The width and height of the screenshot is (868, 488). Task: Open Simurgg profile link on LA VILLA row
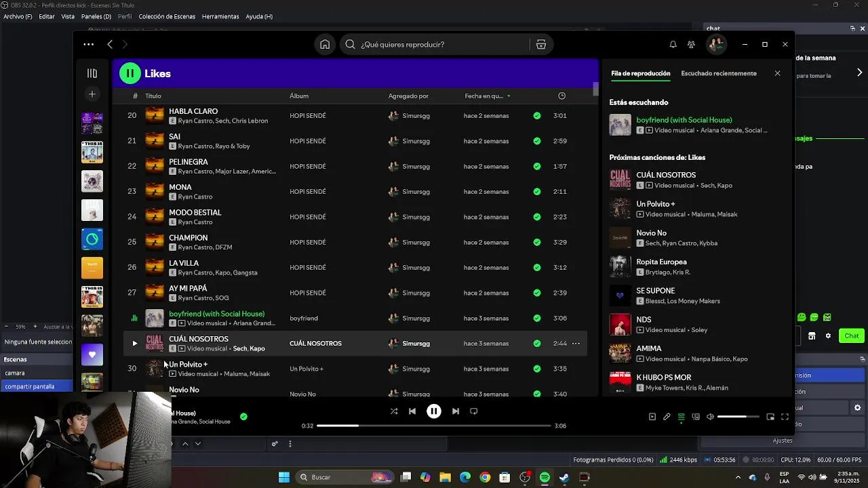tap(416, 268)
